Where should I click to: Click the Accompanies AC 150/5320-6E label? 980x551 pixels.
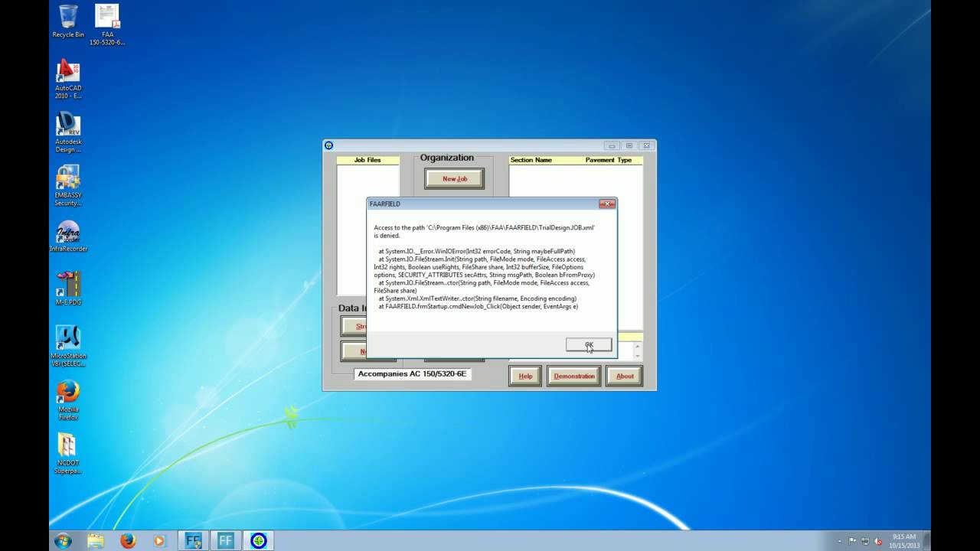click(x=412, y=374)
